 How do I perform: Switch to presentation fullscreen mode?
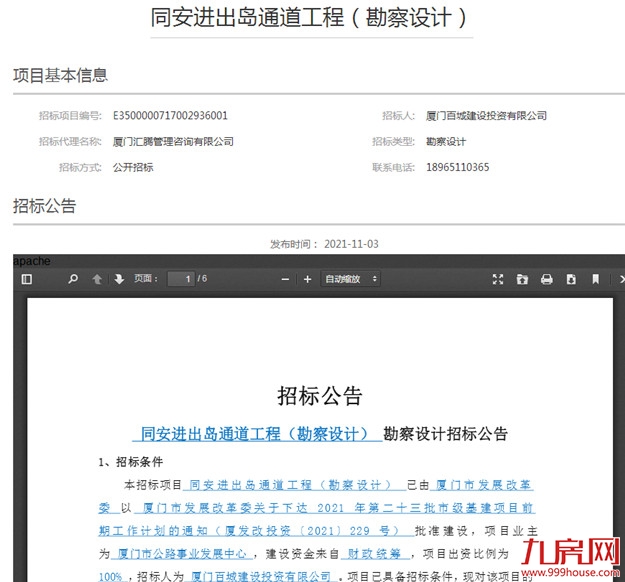click(498, 279)
